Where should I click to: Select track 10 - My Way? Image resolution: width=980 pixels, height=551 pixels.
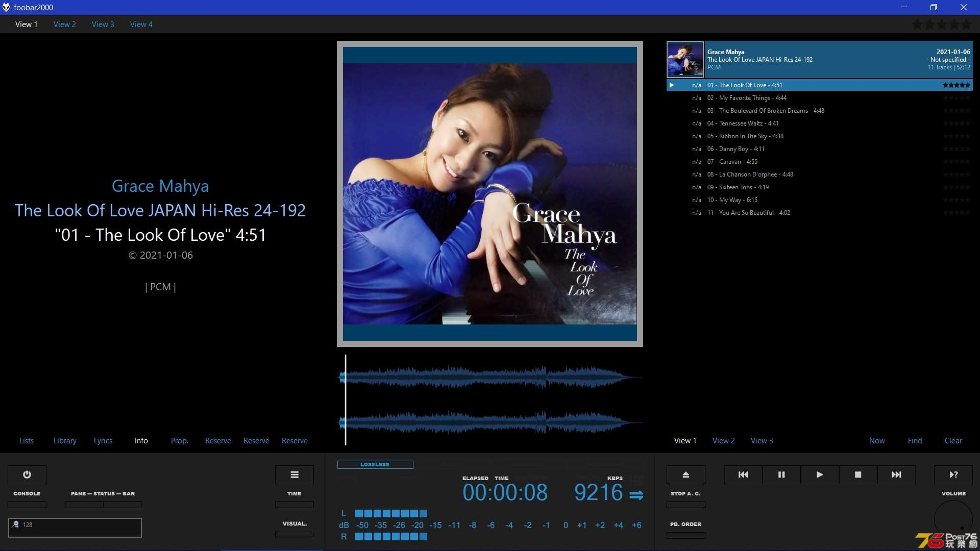[820, 200]
